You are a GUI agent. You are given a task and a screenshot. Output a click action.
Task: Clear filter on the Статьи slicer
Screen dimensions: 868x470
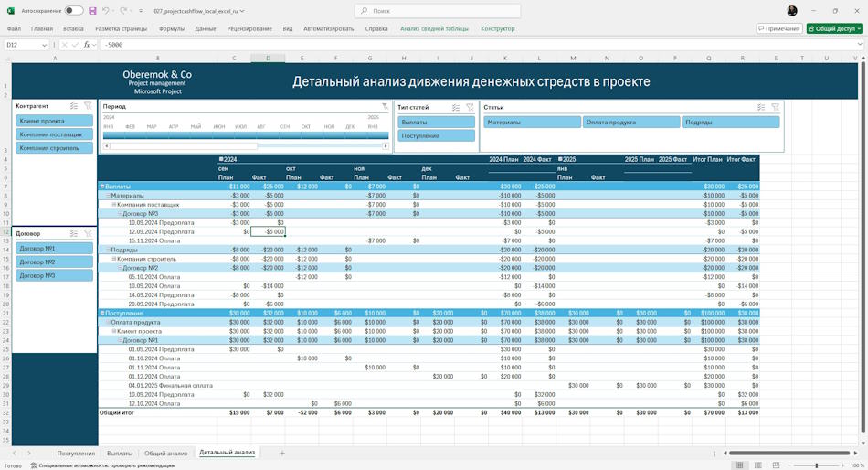click(775, 108)
